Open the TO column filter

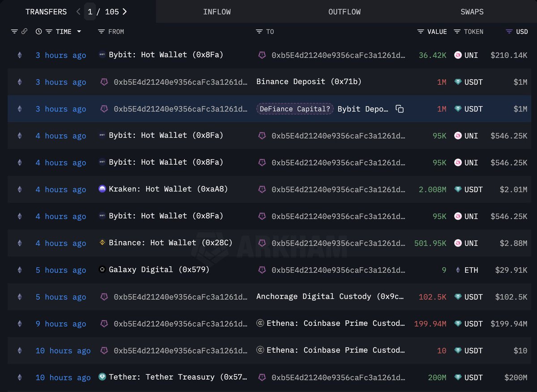pos(259,32)
